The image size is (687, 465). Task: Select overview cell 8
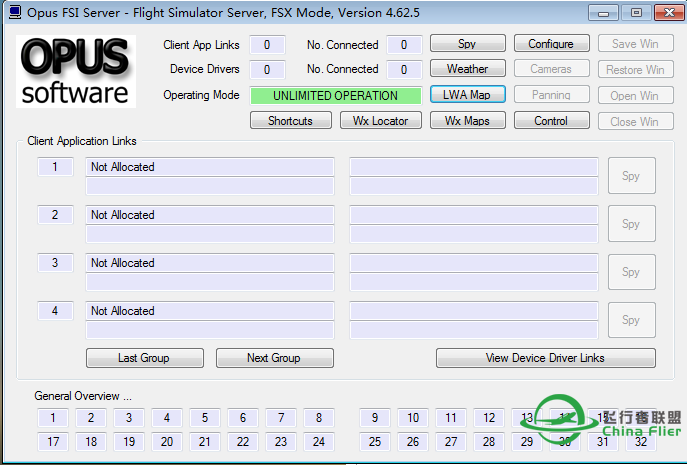pos(319,418)
